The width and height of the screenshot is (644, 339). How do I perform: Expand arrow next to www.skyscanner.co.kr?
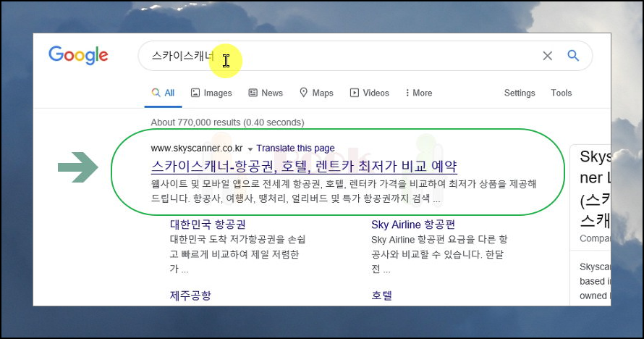click(250, 149)
